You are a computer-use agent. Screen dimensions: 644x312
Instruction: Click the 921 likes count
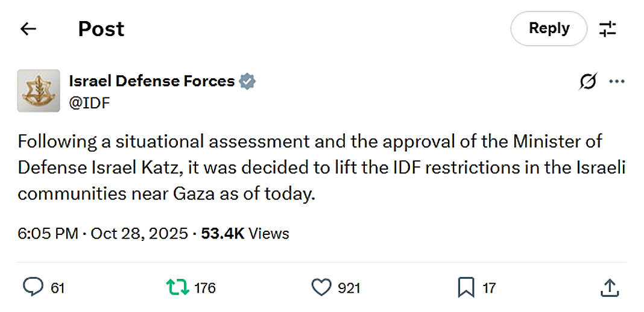(349, 289)
